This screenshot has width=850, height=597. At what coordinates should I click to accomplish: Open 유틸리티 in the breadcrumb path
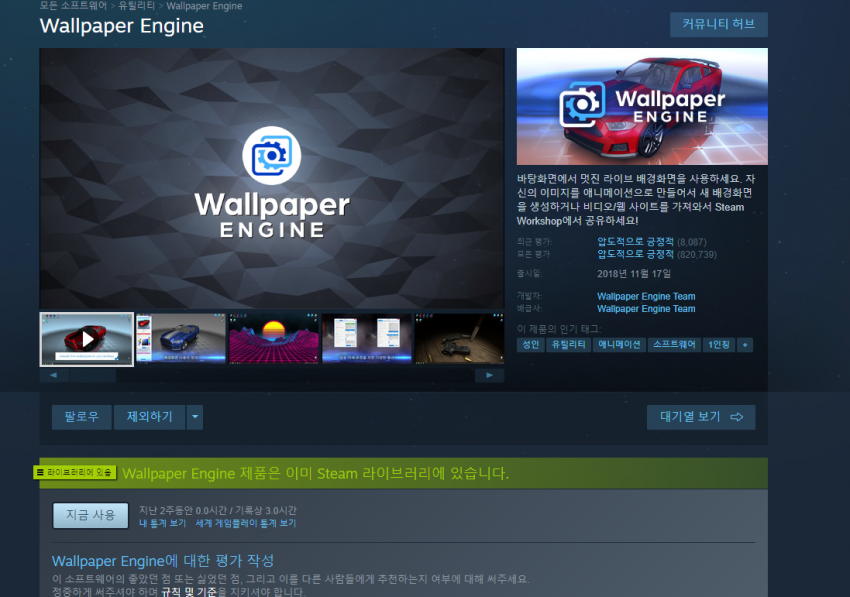[x=136, y=6]
